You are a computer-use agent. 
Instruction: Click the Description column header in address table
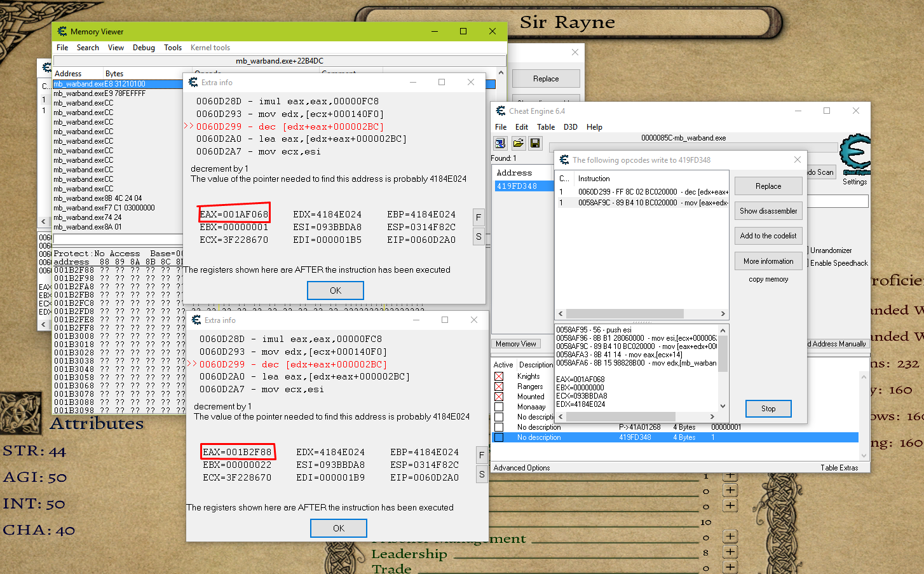click(536, 365)
